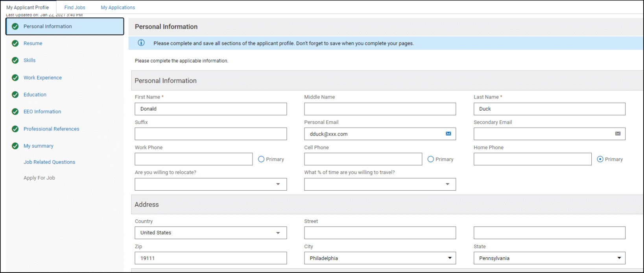Open the willing to relocate dropdown
This screenshot has height=273, width=644.
pyautogui.click(x=210, y=184)
